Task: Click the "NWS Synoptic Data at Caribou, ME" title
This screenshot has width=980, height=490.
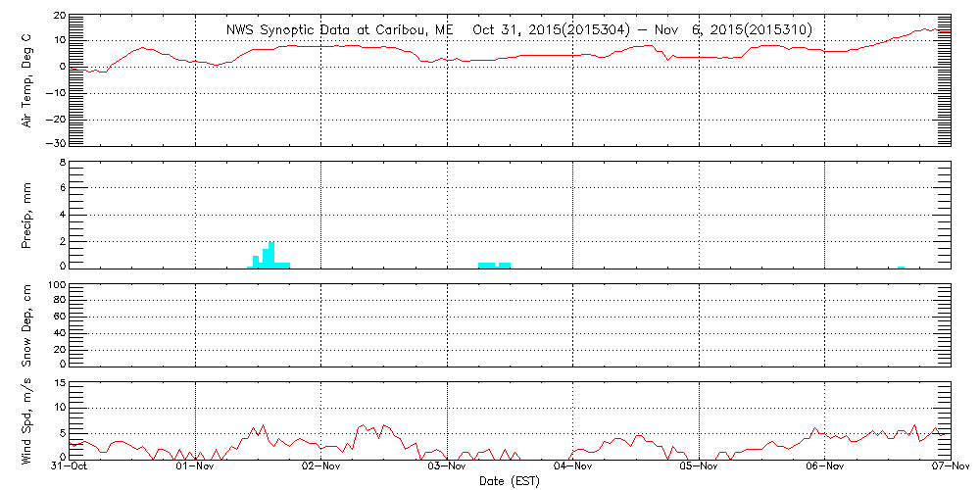Action: tap(340, 30)
